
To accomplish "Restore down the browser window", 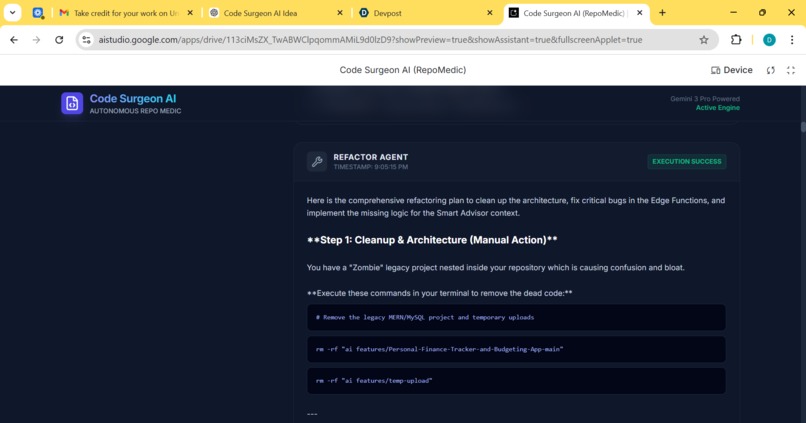I will tap(762, 13).
